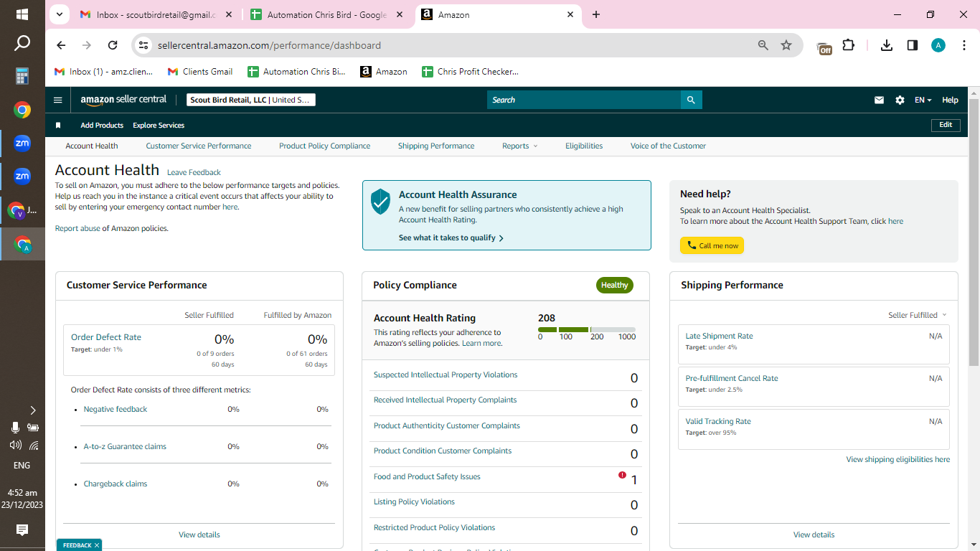Open the Chrome tab search chevron
The image size is (980, 551).
[x=59, y=14]
